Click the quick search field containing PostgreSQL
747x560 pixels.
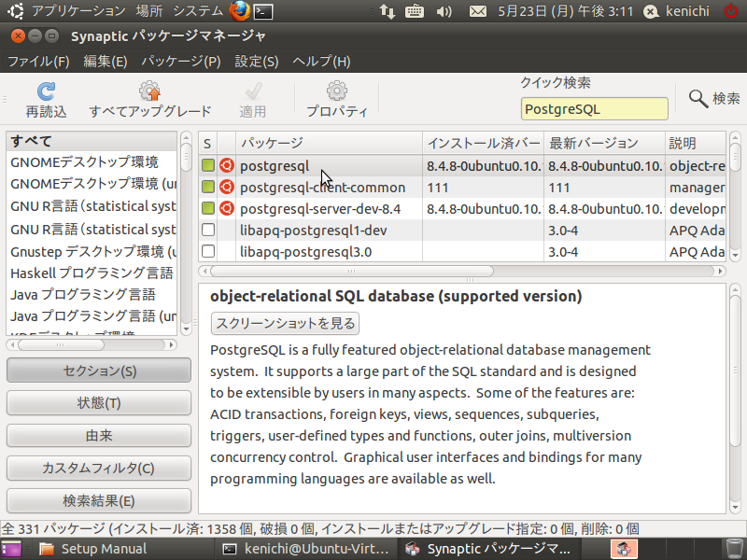point(595,109)
